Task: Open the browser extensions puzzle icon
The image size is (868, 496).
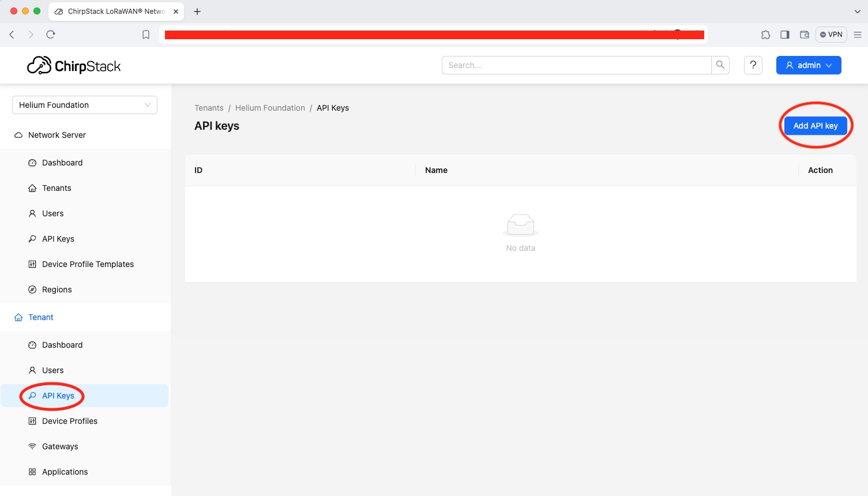Action: click(x=765, y=35)
